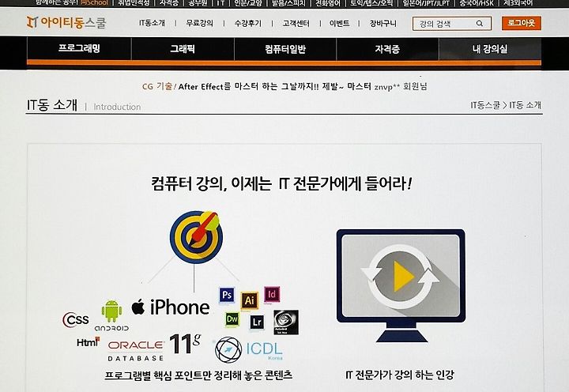Viewport: 569px width, 392px height.
Task: Click caption 프로그램별 핵심 포인트만 정리해 놓은 콘텐츠
Action: click(198, 375)
